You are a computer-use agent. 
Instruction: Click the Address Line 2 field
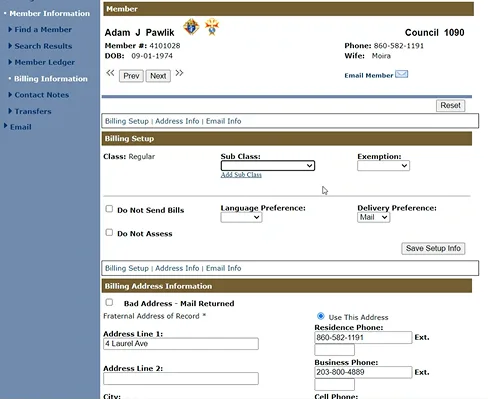pos(181,378)
